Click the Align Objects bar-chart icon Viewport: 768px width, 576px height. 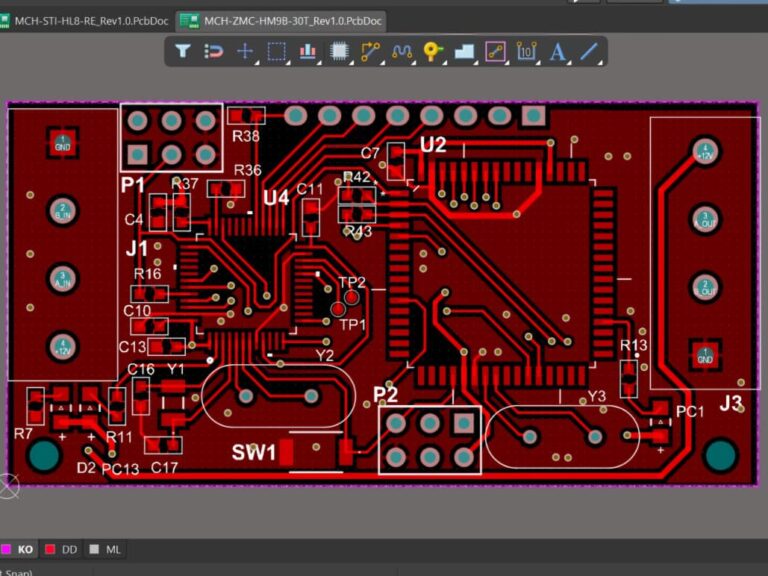tap(308, 51)
